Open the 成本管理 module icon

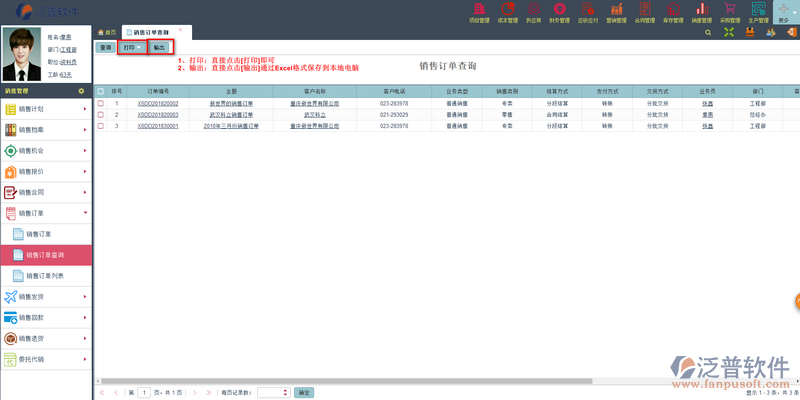[508, 13]
